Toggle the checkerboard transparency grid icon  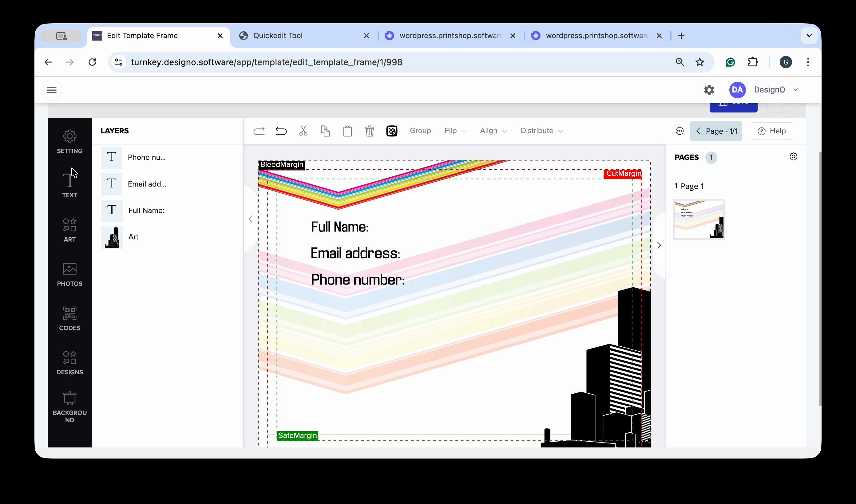click(392, 131)
